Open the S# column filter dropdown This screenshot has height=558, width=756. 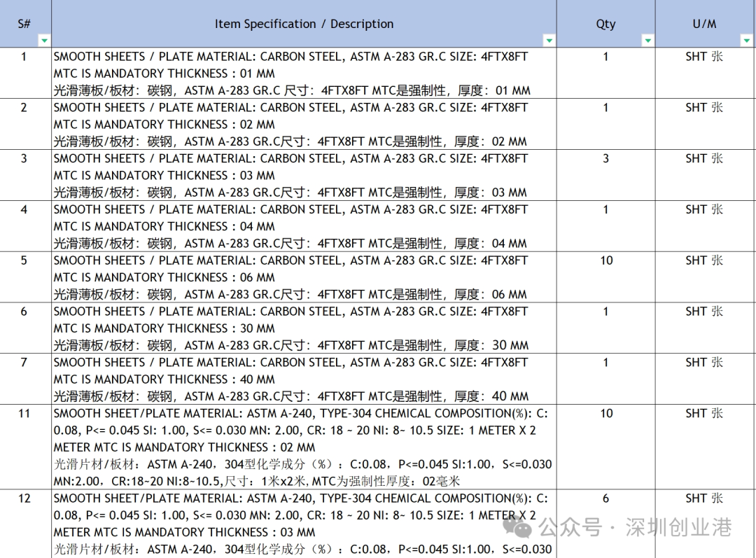(x=44, y=41)
